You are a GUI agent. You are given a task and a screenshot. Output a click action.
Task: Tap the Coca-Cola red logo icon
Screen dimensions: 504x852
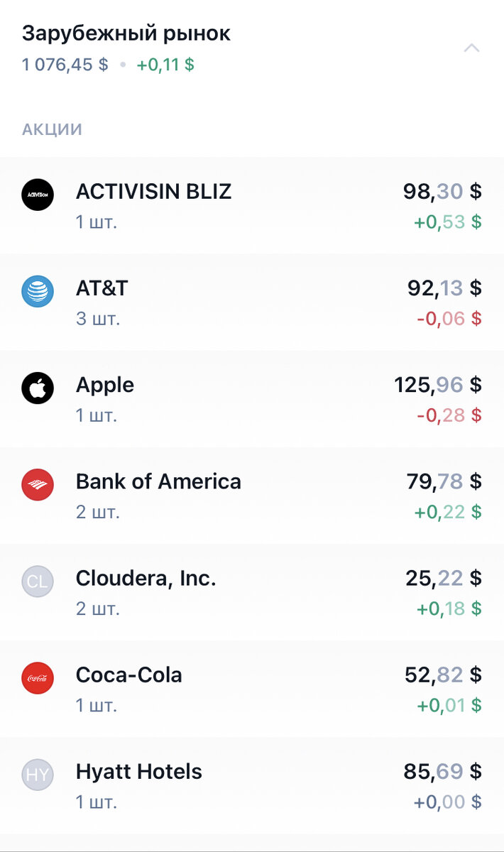tap(38, 677)
